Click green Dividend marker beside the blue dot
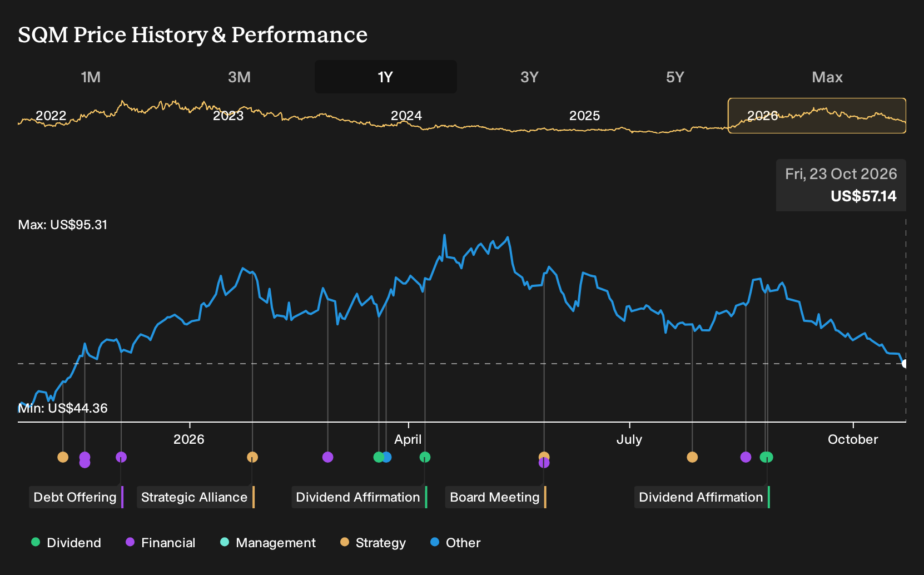This screenshot has width=924, height=575. (x=379, y=457)
